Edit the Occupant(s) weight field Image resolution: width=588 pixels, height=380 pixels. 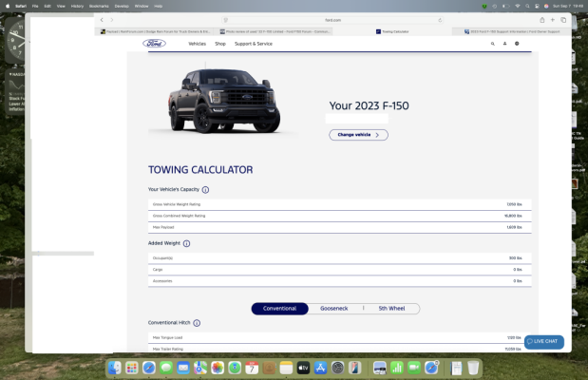340,258
